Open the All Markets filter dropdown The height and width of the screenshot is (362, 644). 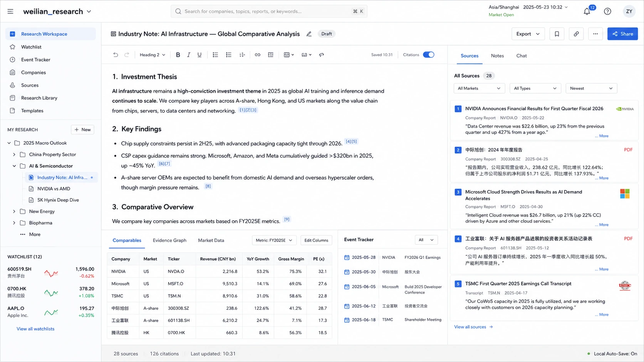pyautogui.click(x=479, y=88)
